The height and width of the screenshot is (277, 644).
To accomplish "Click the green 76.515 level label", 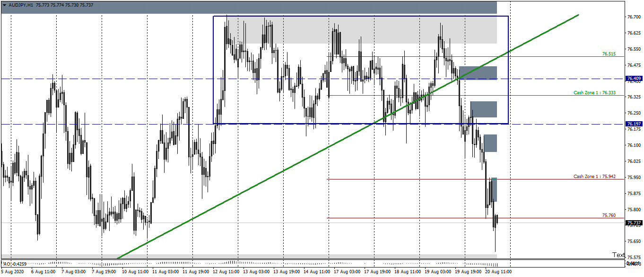I will (609, 54).
